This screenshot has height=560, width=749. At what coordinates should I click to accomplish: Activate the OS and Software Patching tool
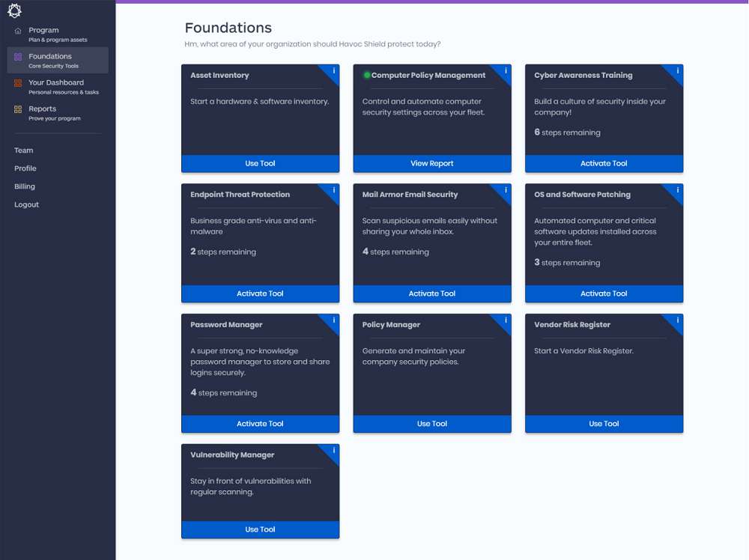(604, 293)
